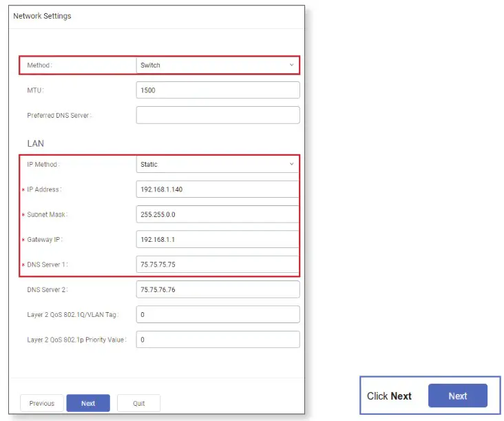The image size is (504, 421).
Task: Click the Preferred DNS Server field
Action: (x=218, y=115)
